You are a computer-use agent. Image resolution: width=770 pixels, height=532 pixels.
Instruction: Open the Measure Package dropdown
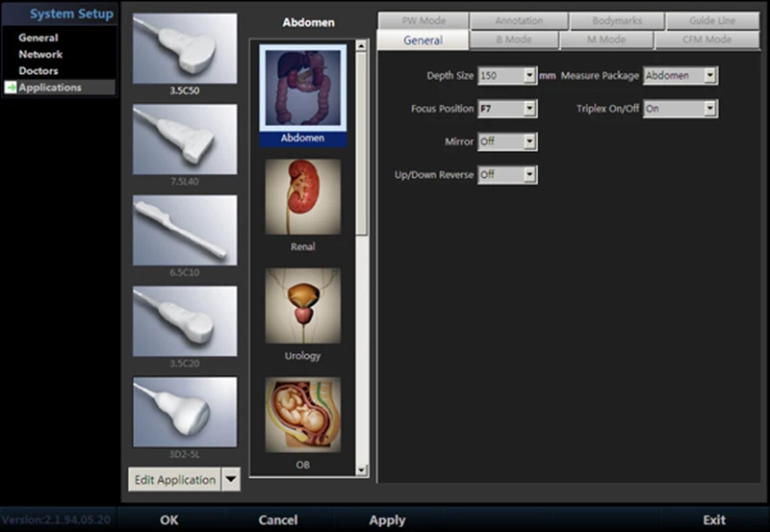point(680,76)
